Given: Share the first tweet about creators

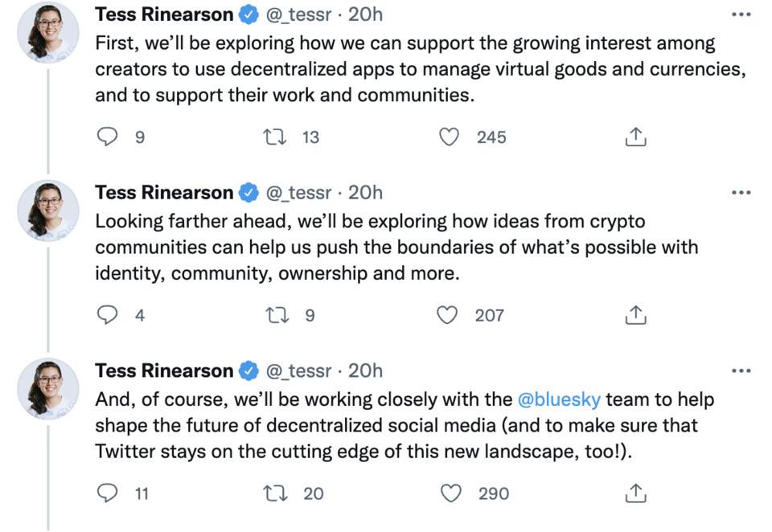Looking at the screenshot, I should tap(635, 137).
